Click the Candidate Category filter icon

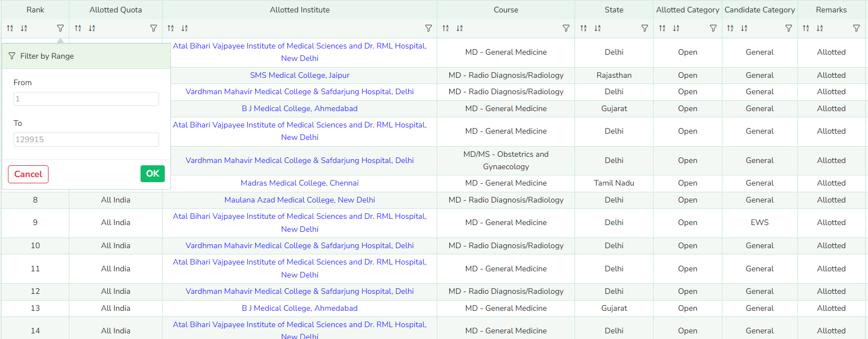pyautogui.click(x=789, y=28)
